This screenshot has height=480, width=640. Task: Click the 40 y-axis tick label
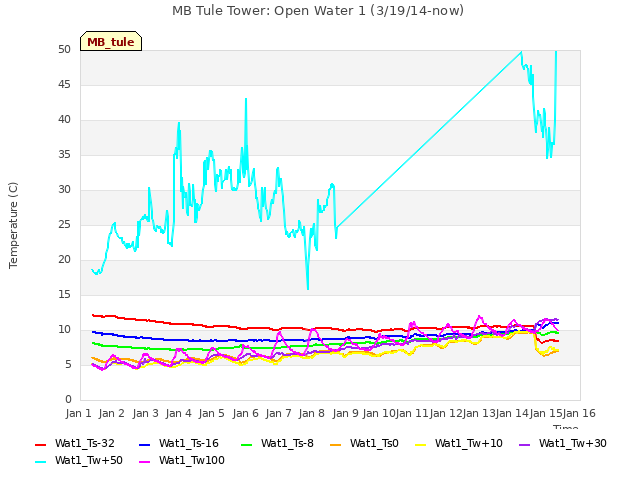click(x=64, y=120)
